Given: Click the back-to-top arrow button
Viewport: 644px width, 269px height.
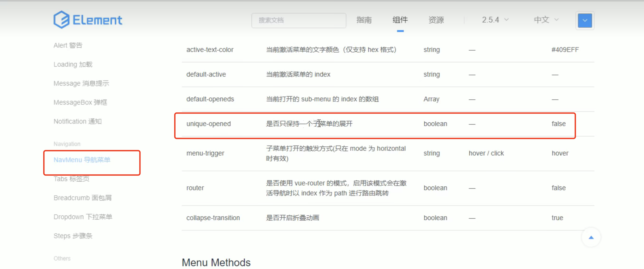Looking at the screenshot, I should (591, 237).
